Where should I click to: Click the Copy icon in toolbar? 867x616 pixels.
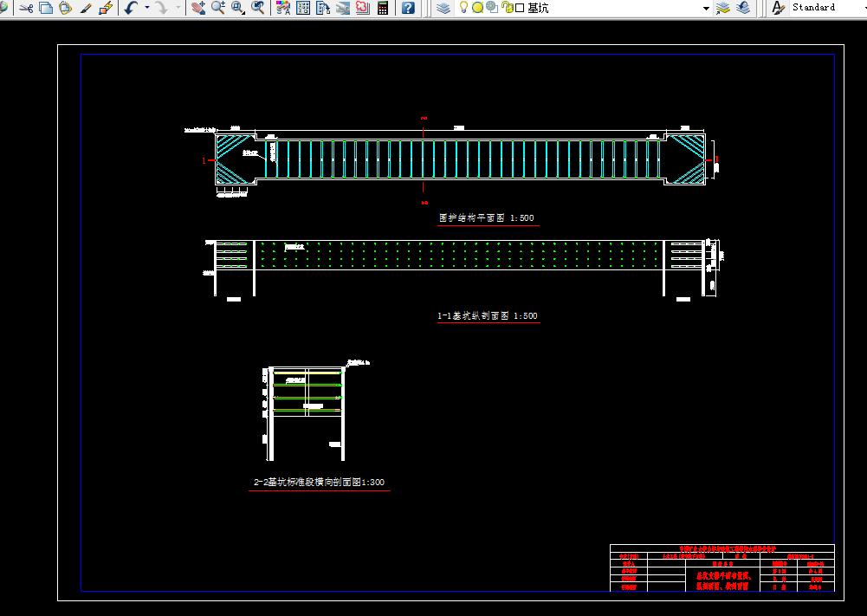point(46,8)
